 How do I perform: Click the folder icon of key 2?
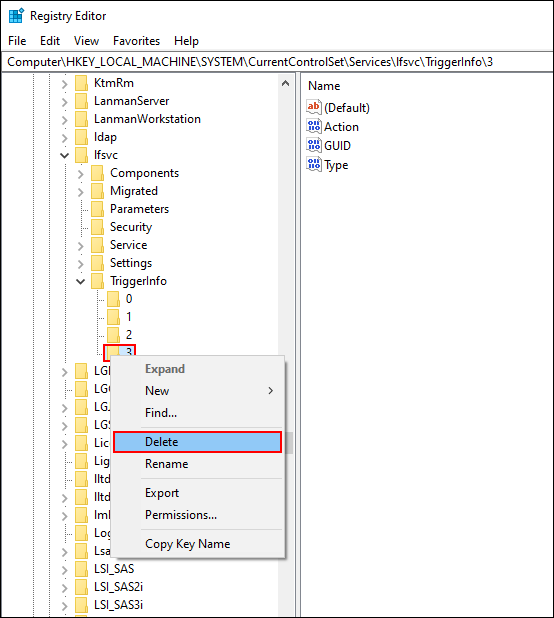pyautogui.click(x=113, y=335)
